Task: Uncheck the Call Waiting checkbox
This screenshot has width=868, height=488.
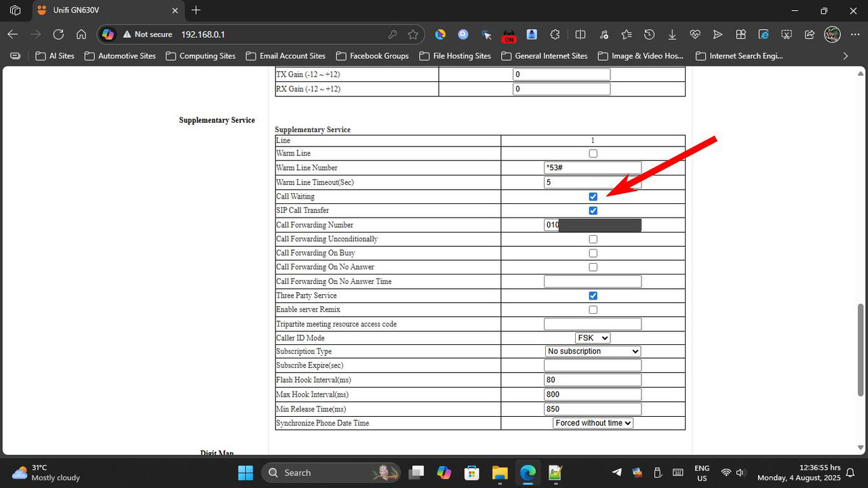Action: click(593, 197)
